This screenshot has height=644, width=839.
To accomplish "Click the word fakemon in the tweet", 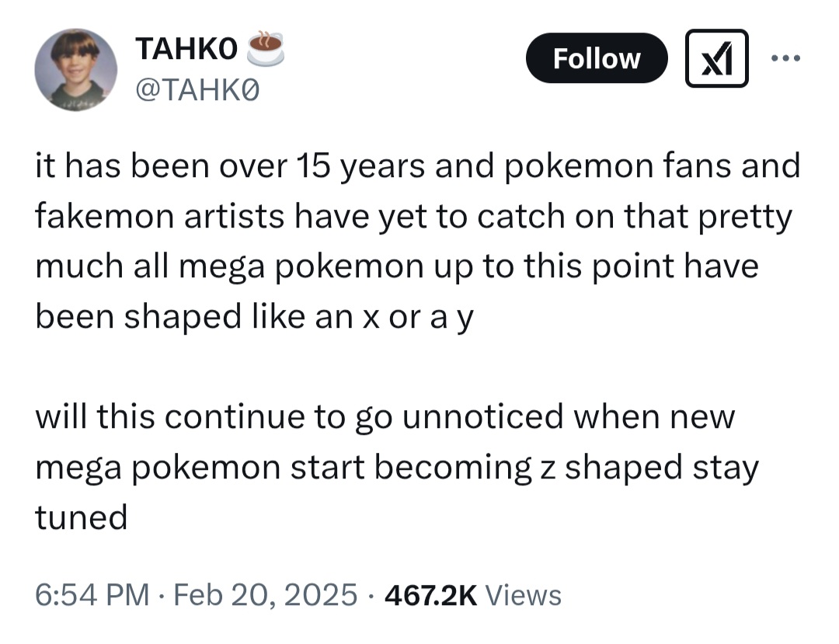I will click(x=104, y=216).
